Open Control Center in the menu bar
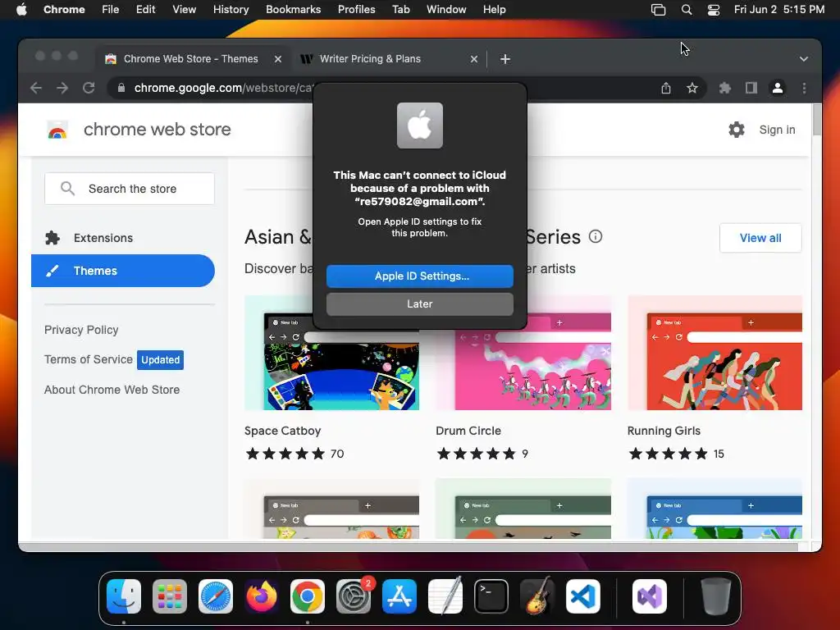Screen dimensions: 840x630 pos(713,10)
